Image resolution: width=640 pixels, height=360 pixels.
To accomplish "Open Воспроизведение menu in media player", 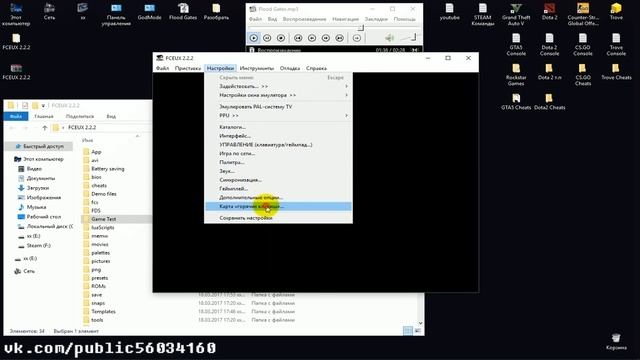I will click(x=304, y=19).
